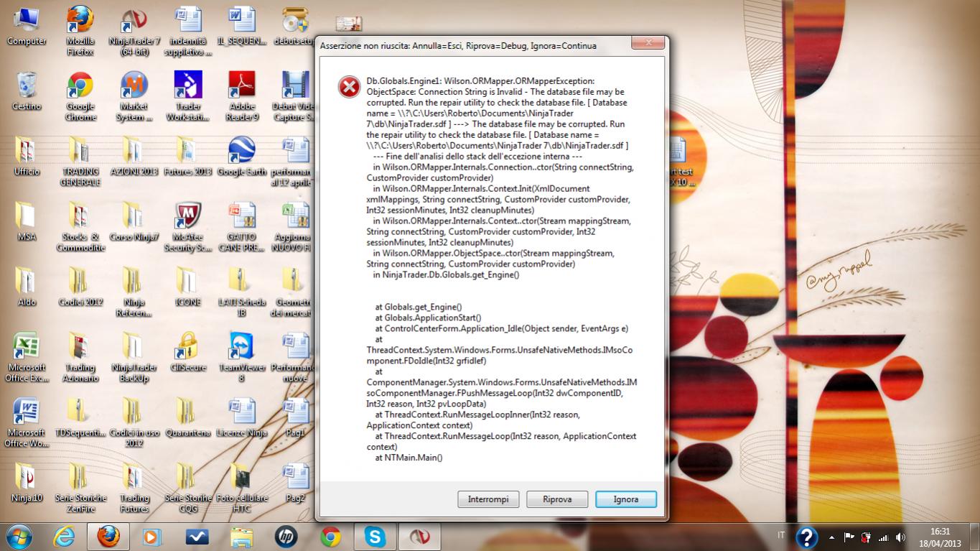Select the Aldo folder icon

(27, 287)
